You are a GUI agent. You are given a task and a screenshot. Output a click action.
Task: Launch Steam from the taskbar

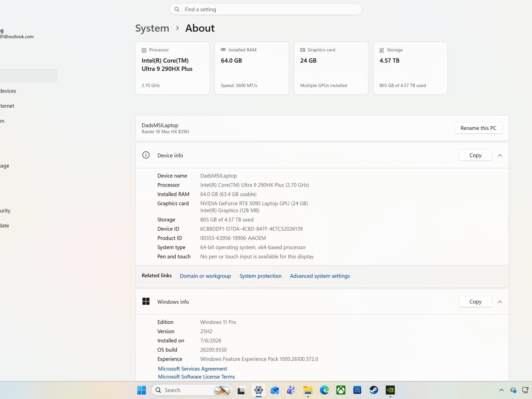pyautogui.click(x=374, y=390)
